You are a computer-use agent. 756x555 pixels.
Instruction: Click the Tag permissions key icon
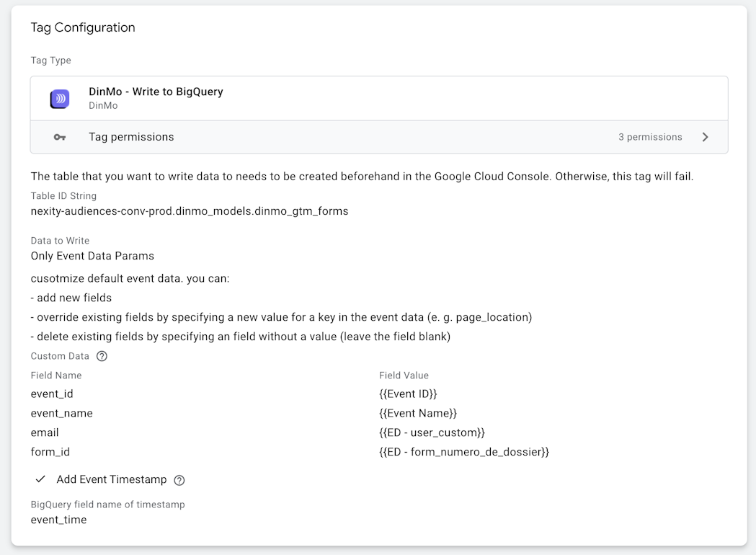[x=60, y=138]
